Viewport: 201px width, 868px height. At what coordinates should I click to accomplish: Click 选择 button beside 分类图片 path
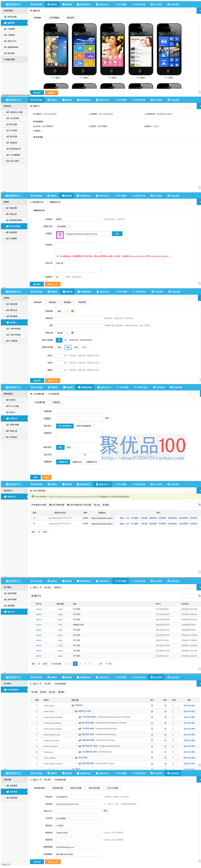[x=117, y=234]
